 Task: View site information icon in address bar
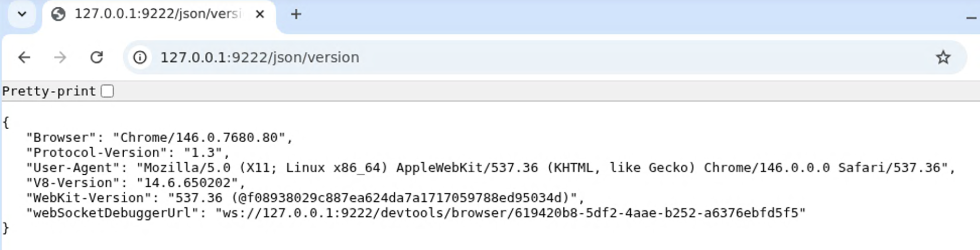pyautogui.click(x=140, y=57)
